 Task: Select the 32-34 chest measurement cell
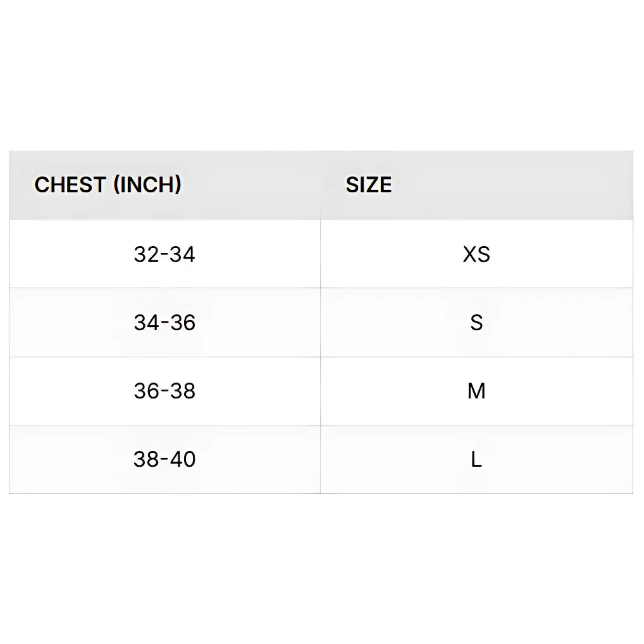165,254
